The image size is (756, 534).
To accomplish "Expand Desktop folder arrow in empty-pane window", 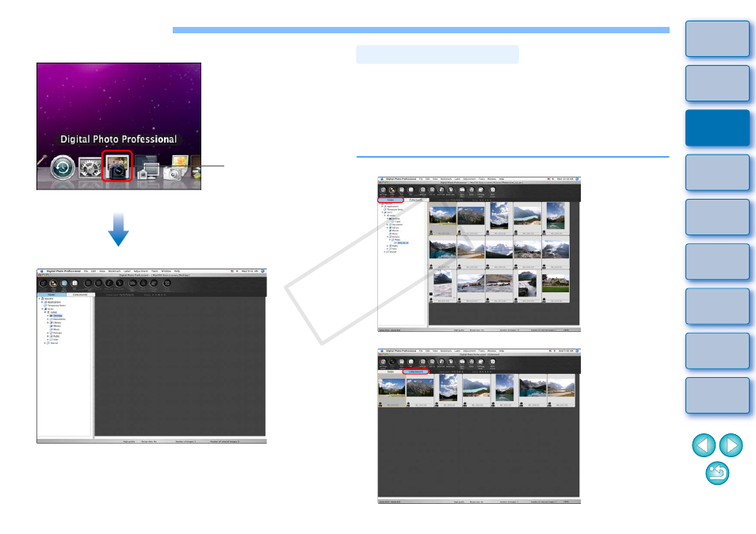I will coord(48,315).
